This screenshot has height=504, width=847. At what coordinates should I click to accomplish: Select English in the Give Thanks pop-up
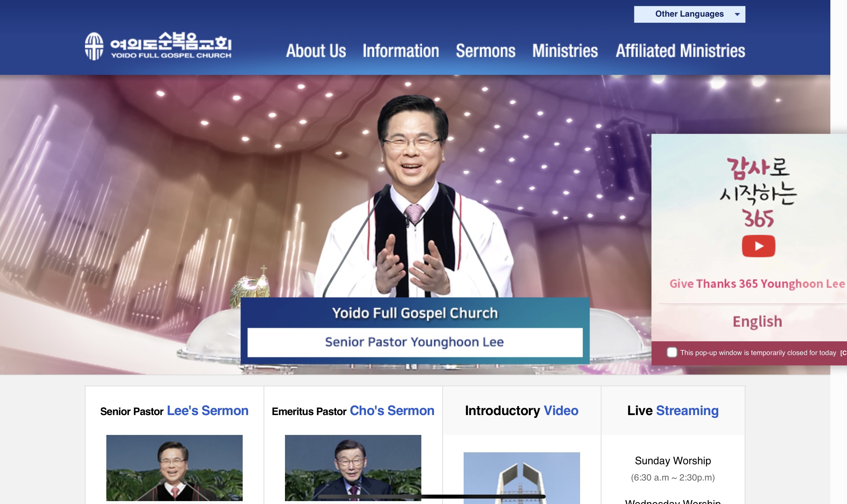757,321
